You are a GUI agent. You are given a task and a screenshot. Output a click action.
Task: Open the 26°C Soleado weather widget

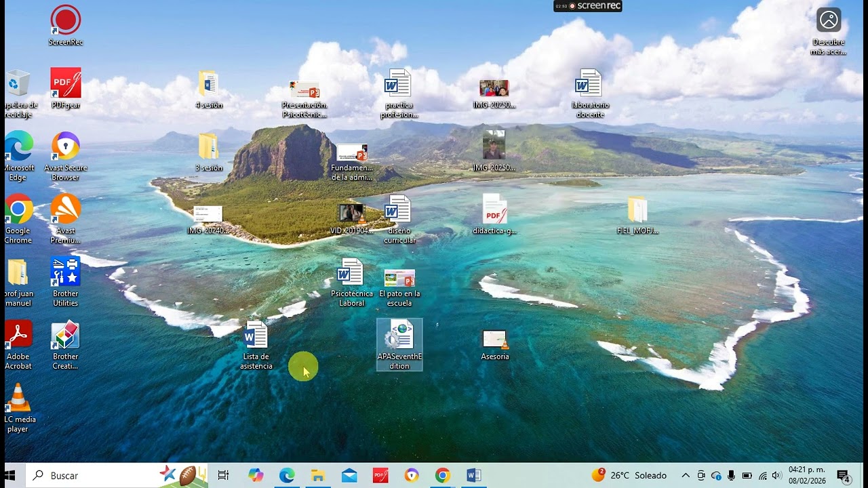[x=629, y=475]
